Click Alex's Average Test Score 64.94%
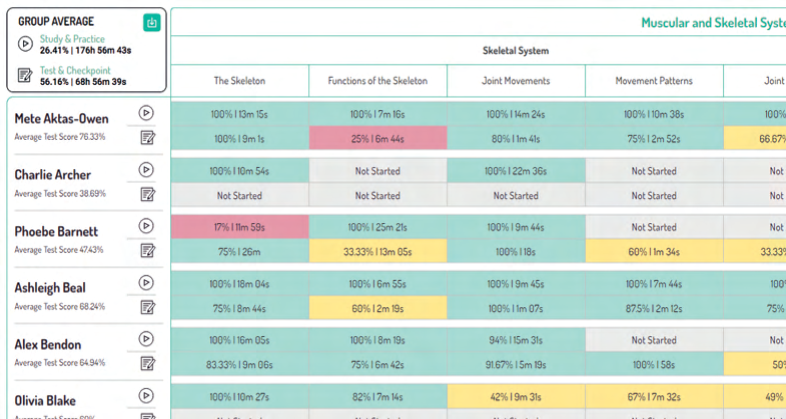The height and width of the screenshot is (419, 786). click(60, 362)
